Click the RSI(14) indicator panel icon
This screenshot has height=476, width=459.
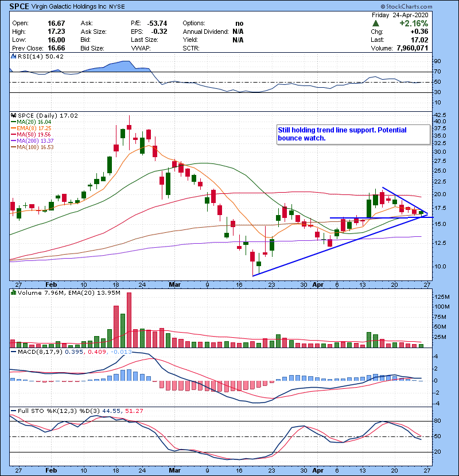point(13,56)
